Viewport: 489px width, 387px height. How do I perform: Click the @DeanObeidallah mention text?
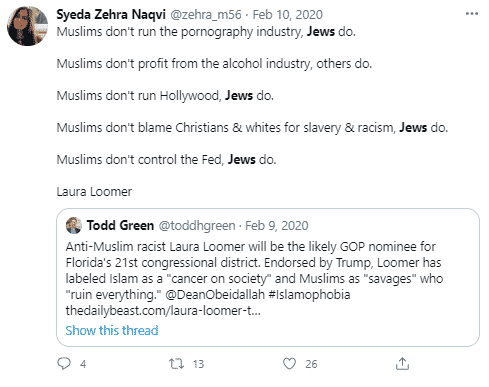point(215,295)
